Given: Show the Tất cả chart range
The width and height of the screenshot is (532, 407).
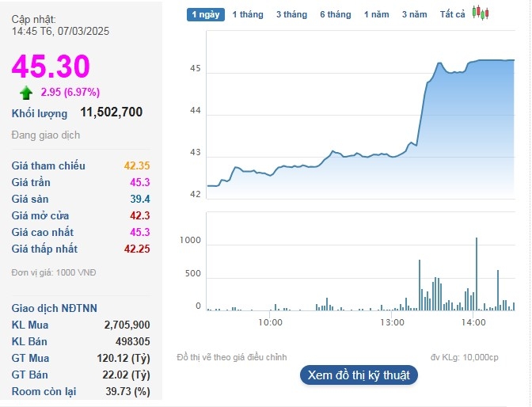Looking at the screenshot, I should [453, 14].
